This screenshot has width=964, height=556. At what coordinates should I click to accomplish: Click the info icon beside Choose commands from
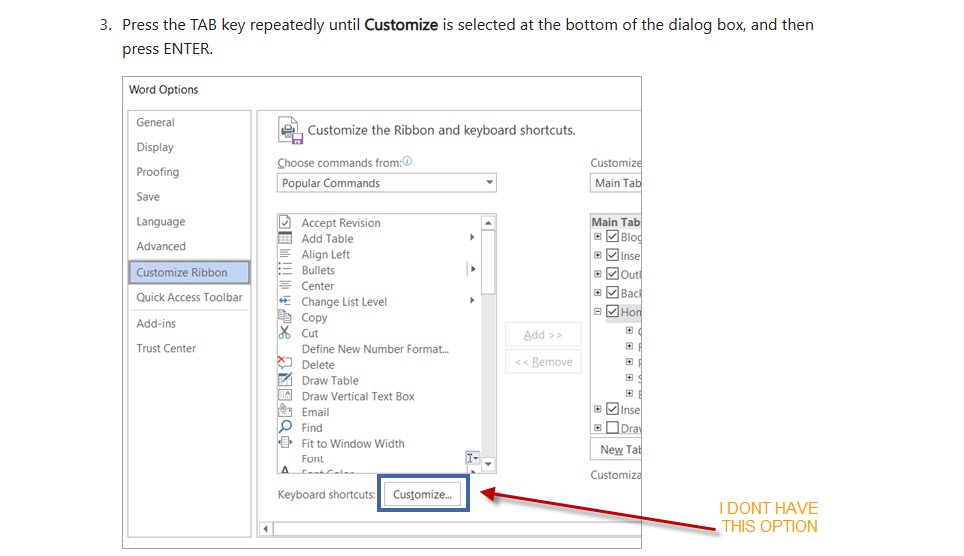[407, 161]
